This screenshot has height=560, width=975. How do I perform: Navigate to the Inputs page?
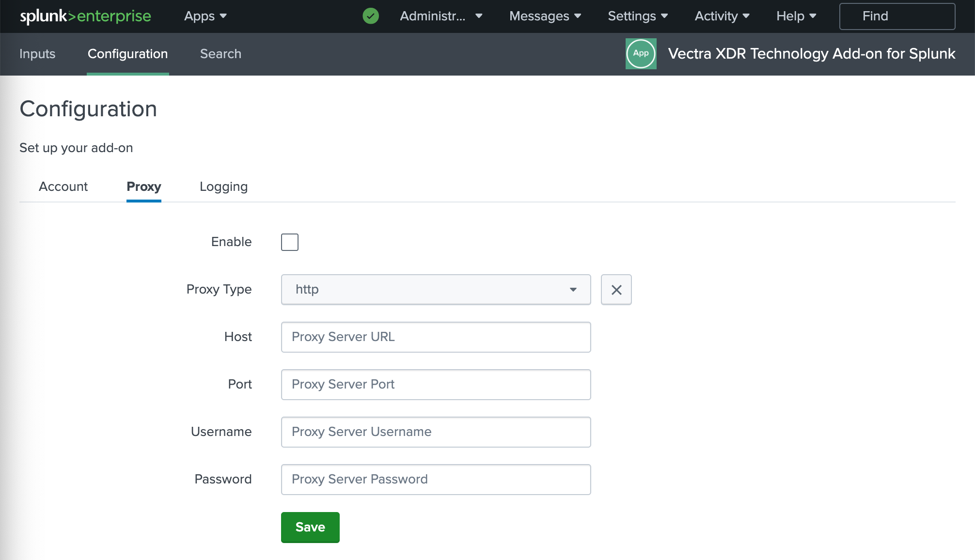coord(37,54)
